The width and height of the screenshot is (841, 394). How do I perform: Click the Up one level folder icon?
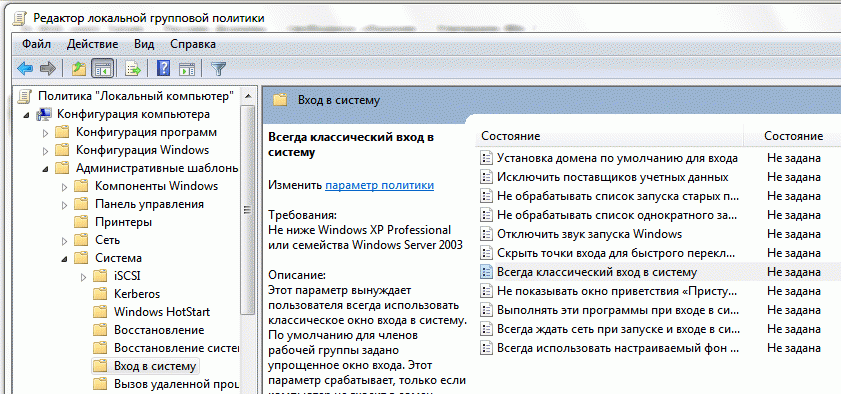(79, 69)
